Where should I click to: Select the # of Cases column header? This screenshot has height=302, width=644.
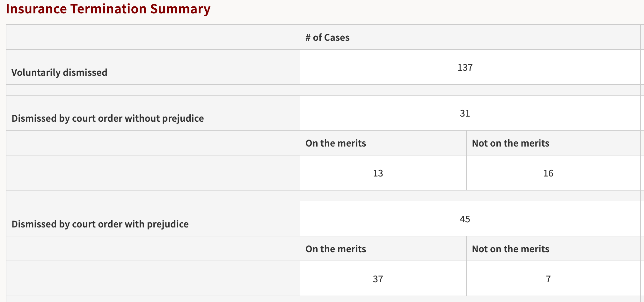click(x=327, y=38)
